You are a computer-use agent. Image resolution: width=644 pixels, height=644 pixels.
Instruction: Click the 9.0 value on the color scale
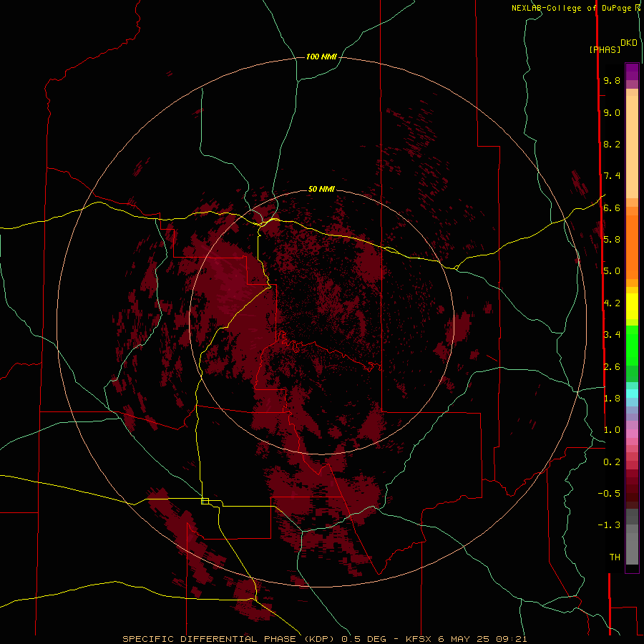(612, 112)
